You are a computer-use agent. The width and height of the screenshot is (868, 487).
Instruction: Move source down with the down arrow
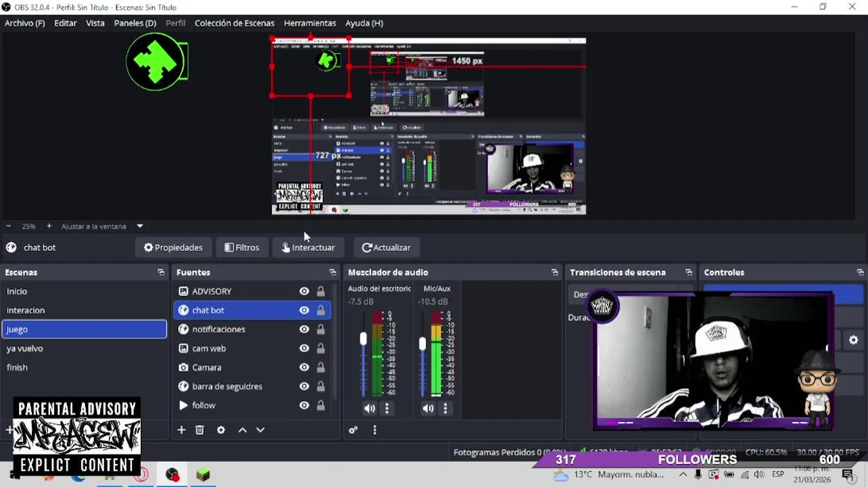click(x=260, y=430)
